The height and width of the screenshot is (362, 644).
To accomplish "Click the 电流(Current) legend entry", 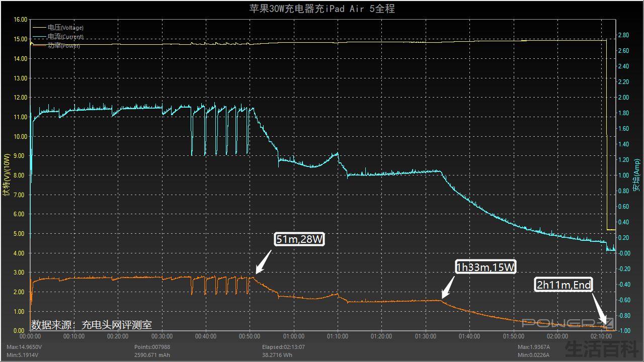I will click(x=58, y=37).
